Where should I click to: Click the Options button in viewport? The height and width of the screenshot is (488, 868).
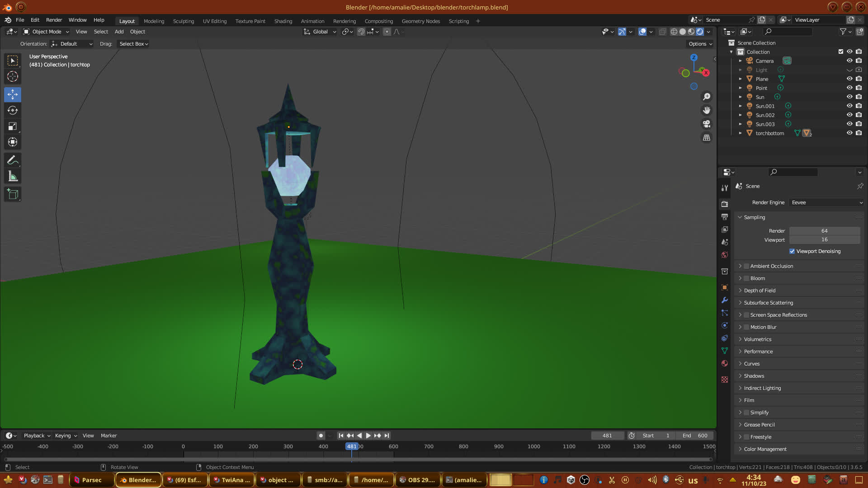(700, 44)
